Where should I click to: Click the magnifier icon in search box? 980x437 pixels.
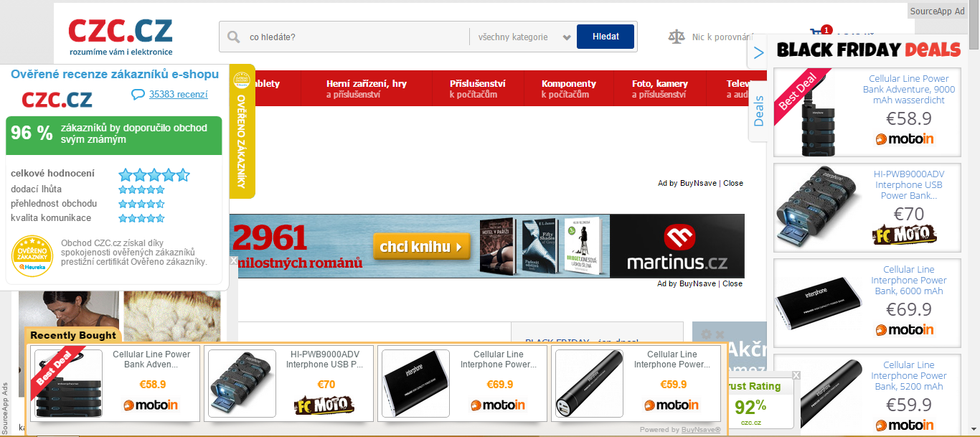click(233, 37)
